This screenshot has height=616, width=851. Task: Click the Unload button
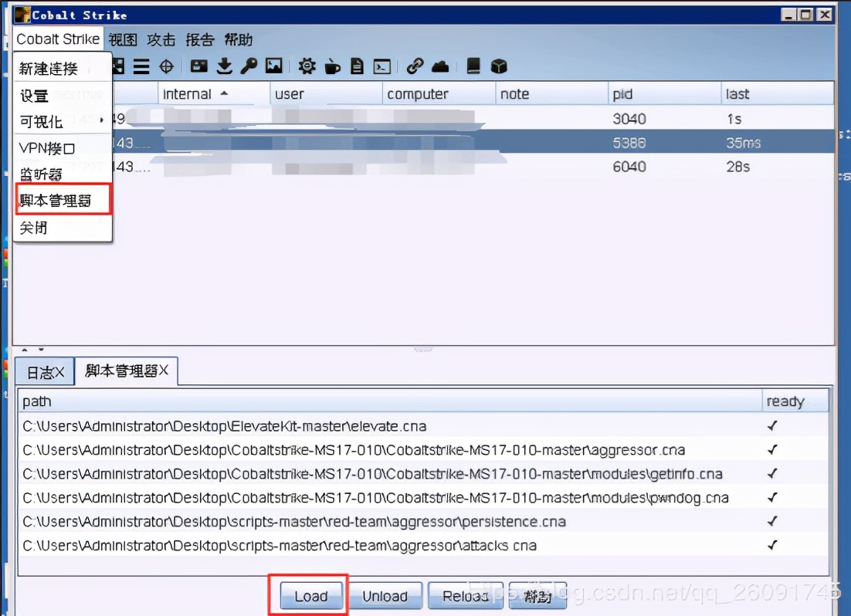point(385,596)
